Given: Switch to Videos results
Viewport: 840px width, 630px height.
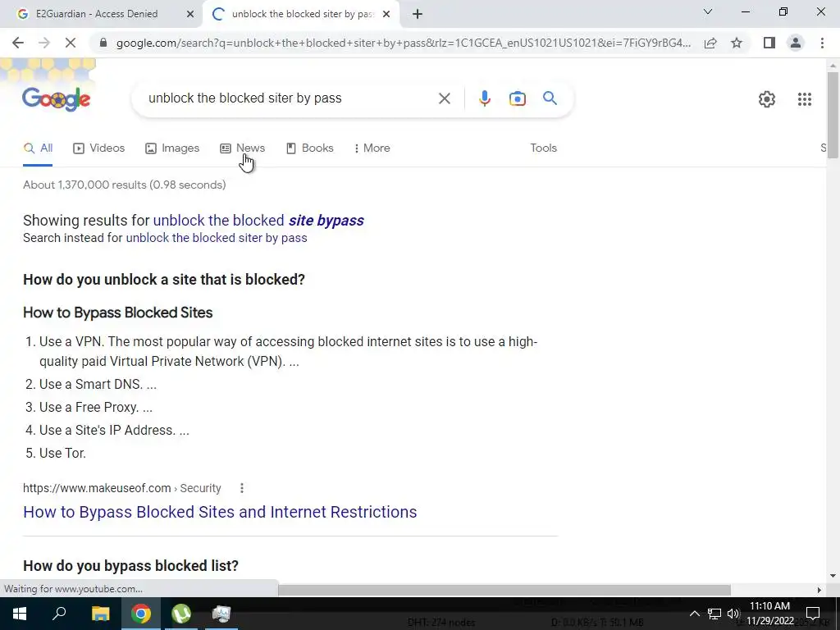Looking at the screenshot, I should point(99,148).
